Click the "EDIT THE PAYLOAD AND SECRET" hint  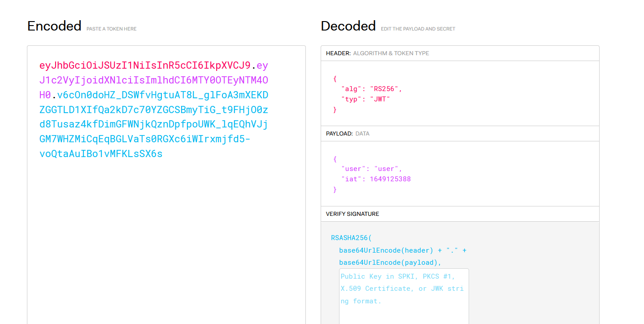[x=418, y=29]
